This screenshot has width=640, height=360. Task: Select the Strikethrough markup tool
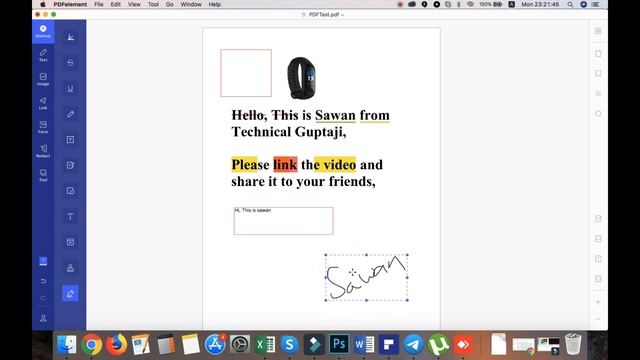point(70,63)
